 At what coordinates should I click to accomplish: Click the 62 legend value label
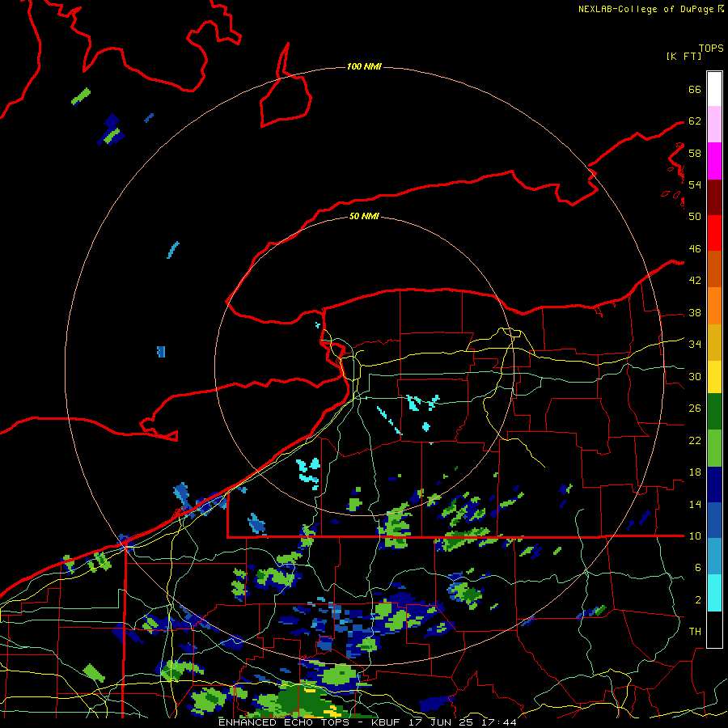[x=695, y=121]
